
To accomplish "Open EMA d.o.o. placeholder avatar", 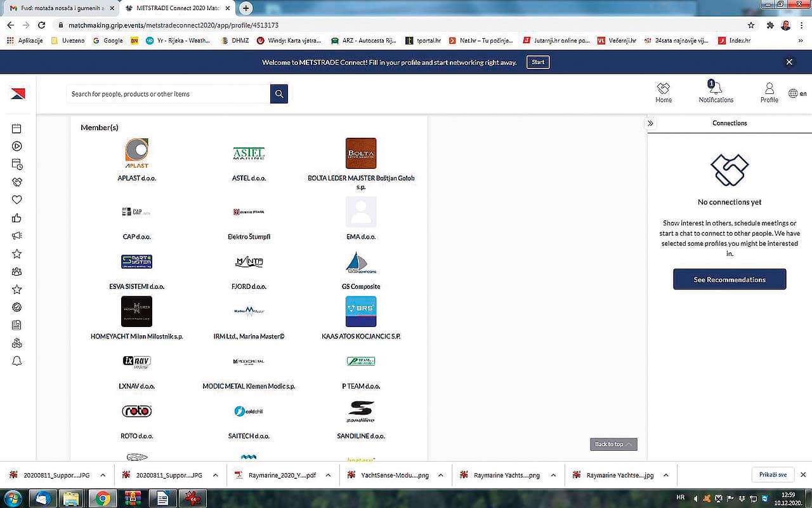I will pos(361,211).
